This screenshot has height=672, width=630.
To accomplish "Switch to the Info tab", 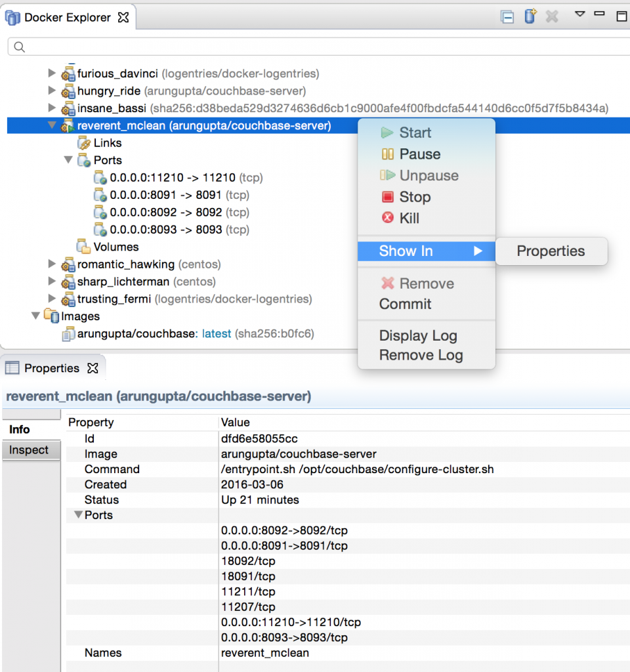I will 31,429.
